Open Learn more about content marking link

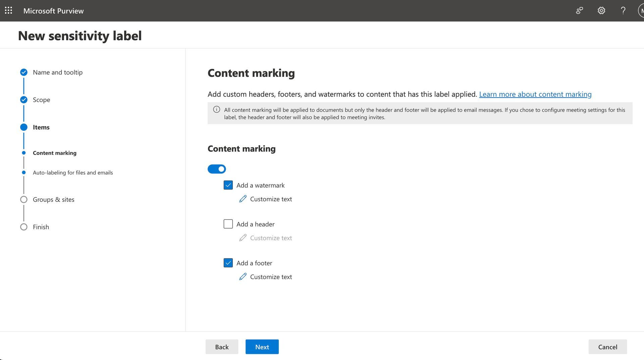535,94
